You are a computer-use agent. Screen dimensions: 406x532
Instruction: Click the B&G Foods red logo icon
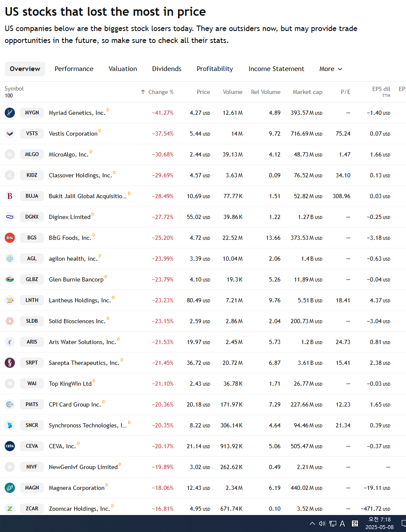pyautogui.click(x=10, y=238)
